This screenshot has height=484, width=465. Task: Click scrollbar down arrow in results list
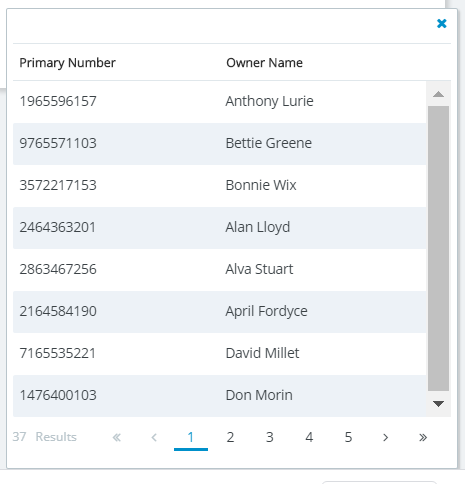438,404
